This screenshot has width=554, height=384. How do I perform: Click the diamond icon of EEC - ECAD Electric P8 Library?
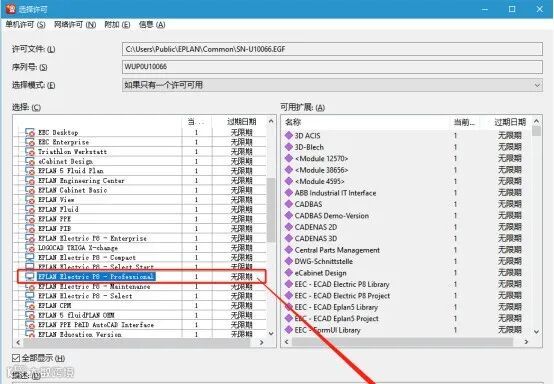(289, 284)
